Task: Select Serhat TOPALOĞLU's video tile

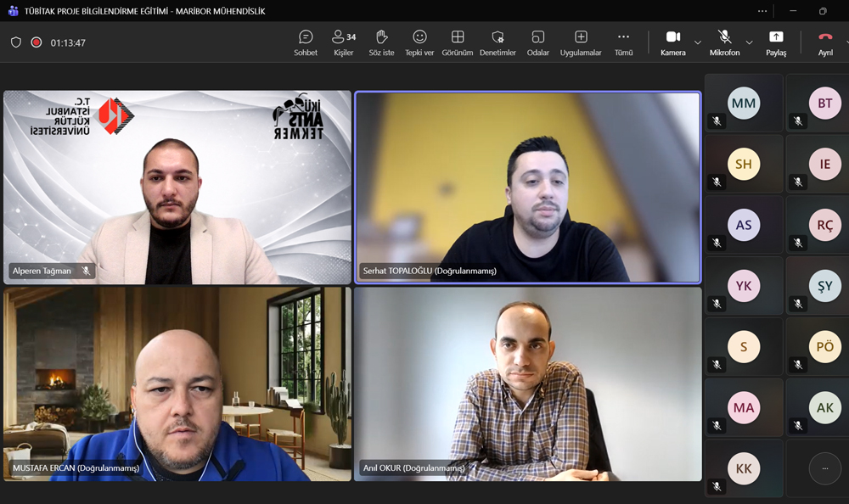Action: [527, 187]
